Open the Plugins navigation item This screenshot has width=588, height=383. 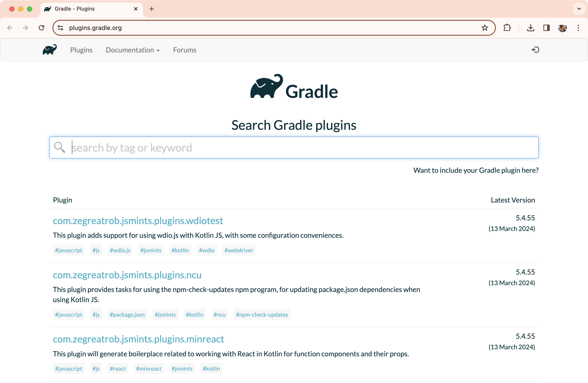(x=81, y=50)
